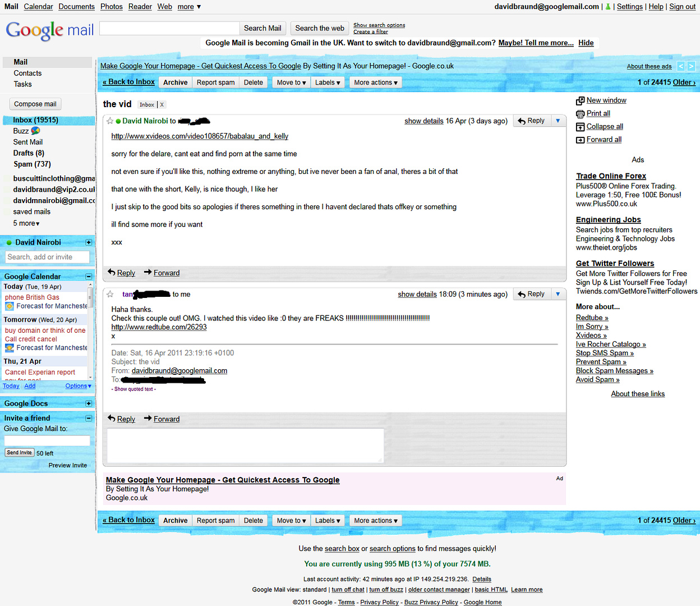Click Reply button on first message header
The width and height of the screenshot is (700, 606).
click(531, 121)
